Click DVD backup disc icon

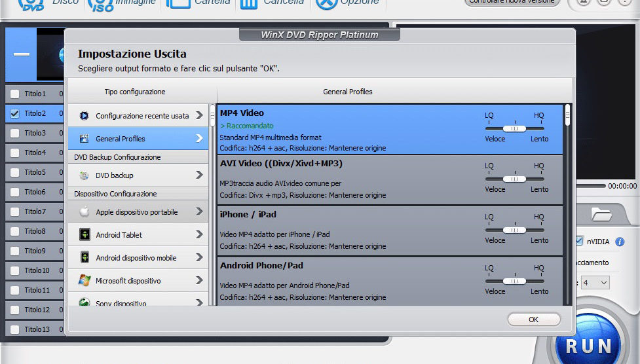coord(84,175)
